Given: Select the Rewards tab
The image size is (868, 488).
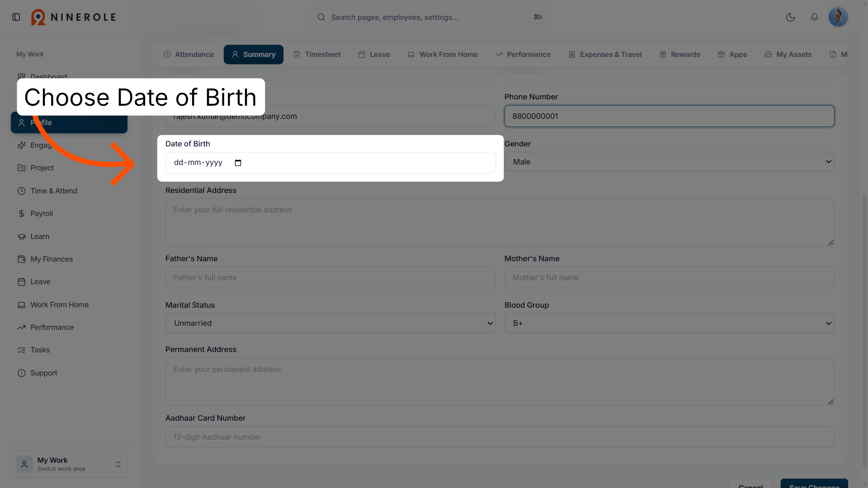Looking at the screenshot, I should point(680,55).
